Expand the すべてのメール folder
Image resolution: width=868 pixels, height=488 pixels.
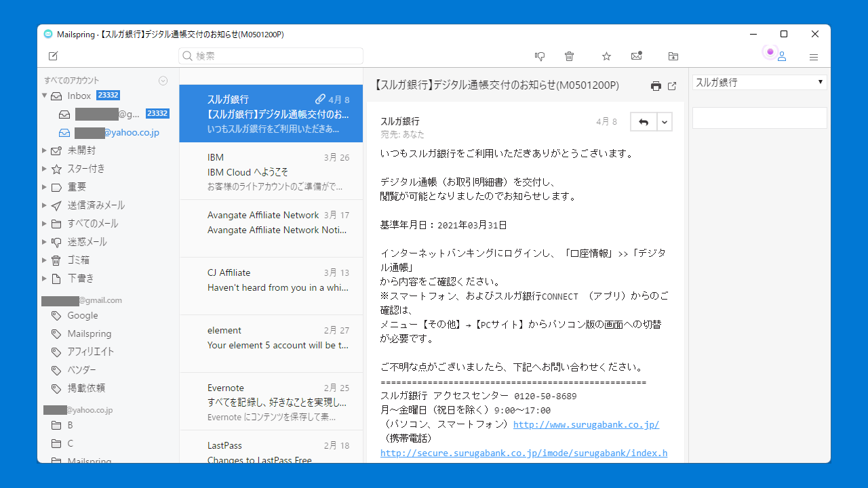[45, 224]
